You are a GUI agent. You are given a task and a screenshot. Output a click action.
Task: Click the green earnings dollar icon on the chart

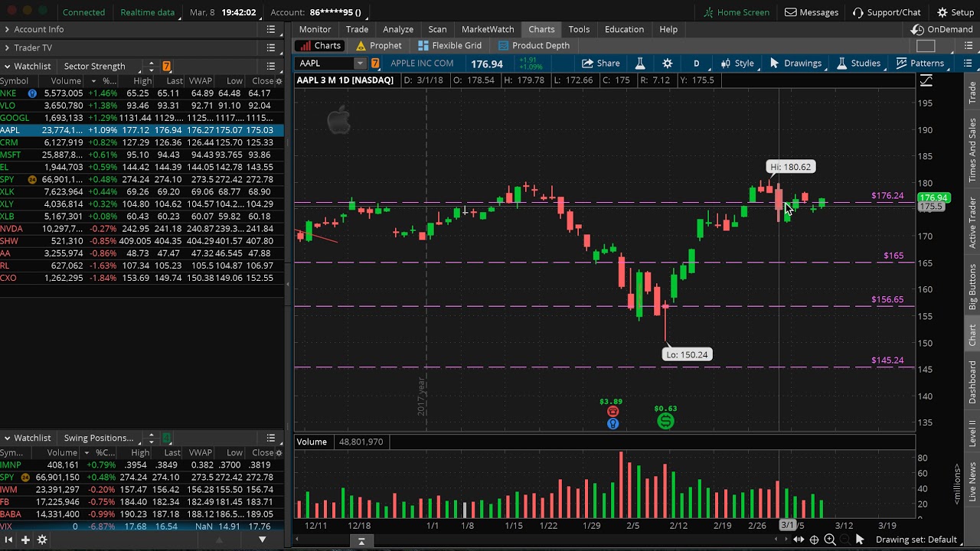click(x=665, y=421)
